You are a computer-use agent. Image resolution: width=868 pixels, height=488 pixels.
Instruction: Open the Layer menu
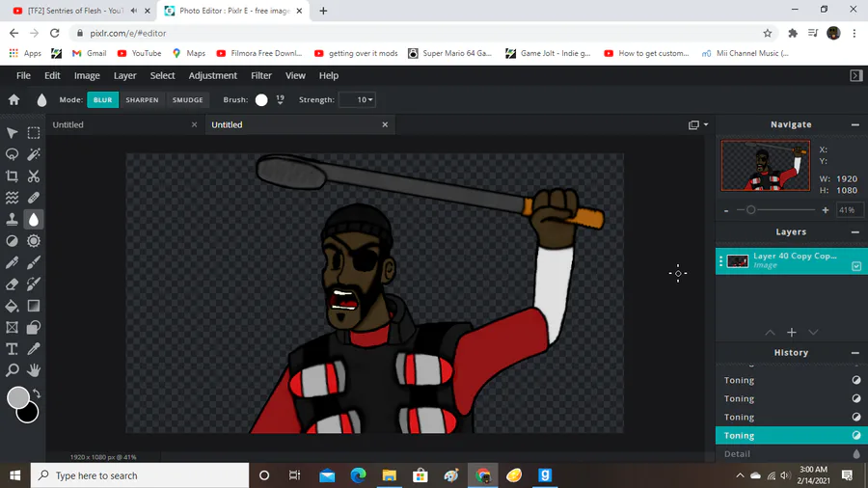[124, 76]
